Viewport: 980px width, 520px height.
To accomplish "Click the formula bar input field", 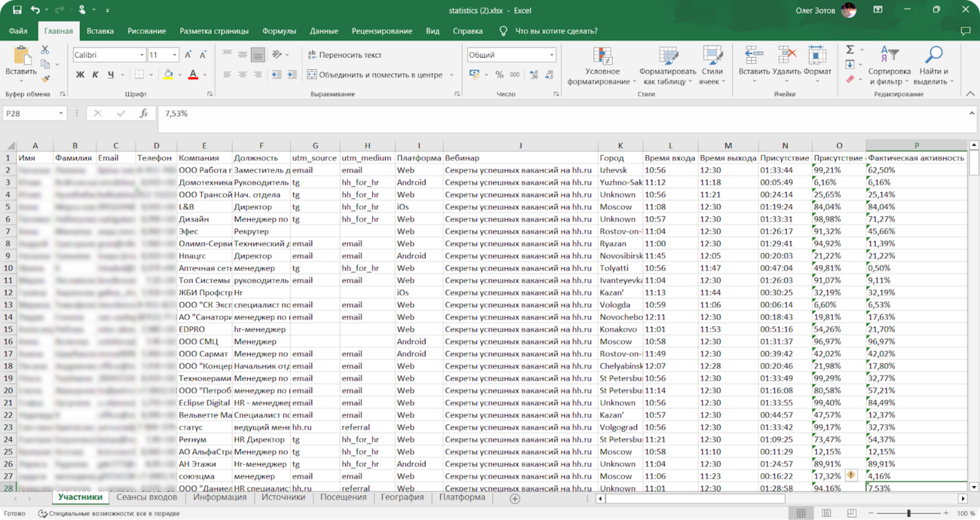I will click(560, 114).
